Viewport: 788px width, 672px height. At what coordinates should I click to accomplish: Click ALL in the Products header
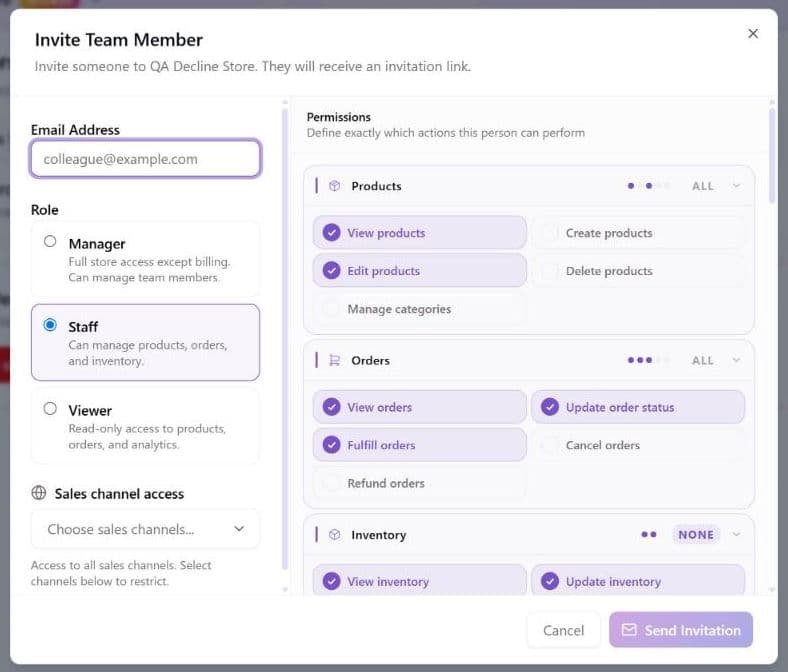pos(703,186)
